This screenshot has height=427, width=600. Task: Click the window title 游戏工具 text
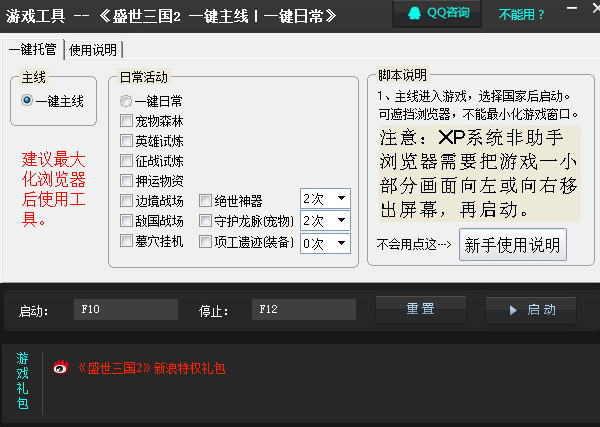click(36, 16)
